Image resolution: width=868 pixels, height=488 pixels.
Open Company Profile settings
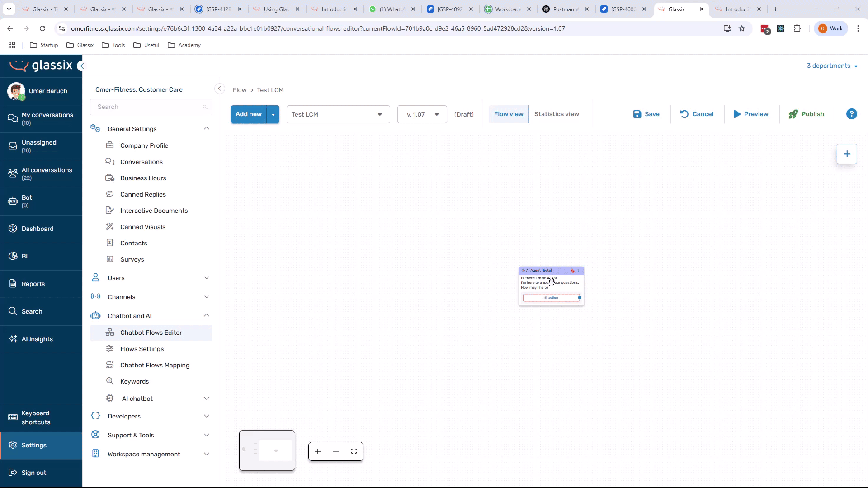pos(151,145)
